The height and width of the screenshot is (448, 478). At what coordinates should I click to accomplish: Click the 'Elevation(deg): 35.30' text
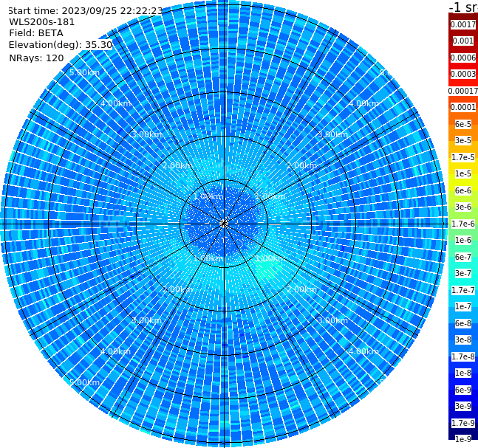tap(61, 45)
